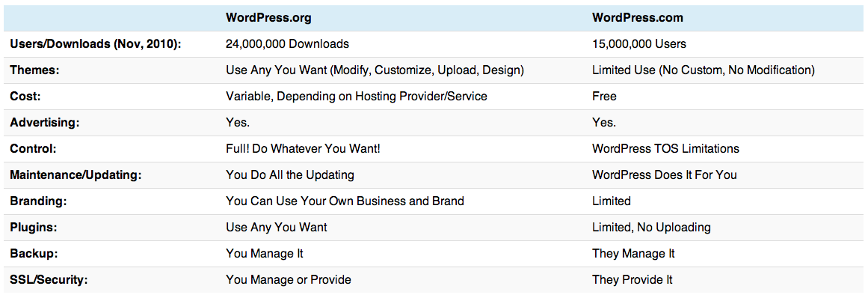Screen dimensions: 868x295
Task: Click the Limited Use (No Custom, No Modification) text
Action: (703, 70)
